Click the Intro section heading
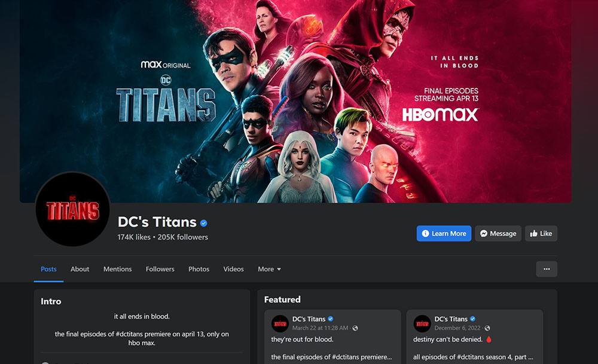 [x=51, y=301]
